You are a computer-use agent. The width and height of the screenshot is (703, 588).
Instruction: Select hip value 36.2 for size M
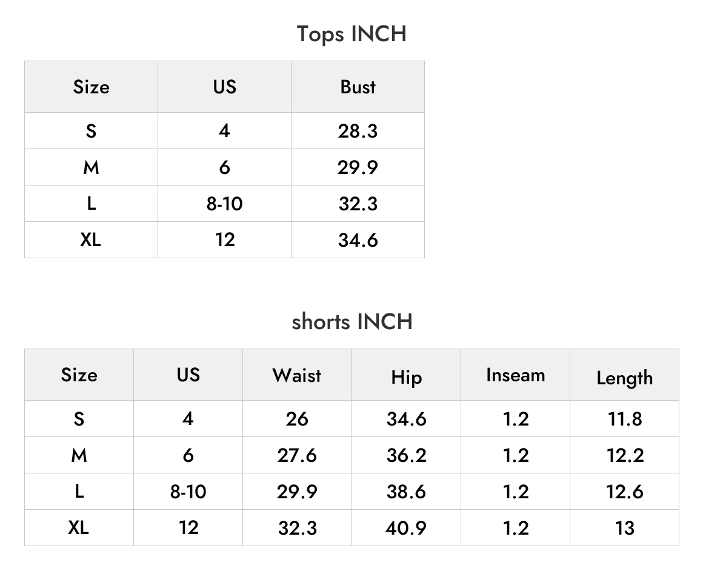[406, 455]
